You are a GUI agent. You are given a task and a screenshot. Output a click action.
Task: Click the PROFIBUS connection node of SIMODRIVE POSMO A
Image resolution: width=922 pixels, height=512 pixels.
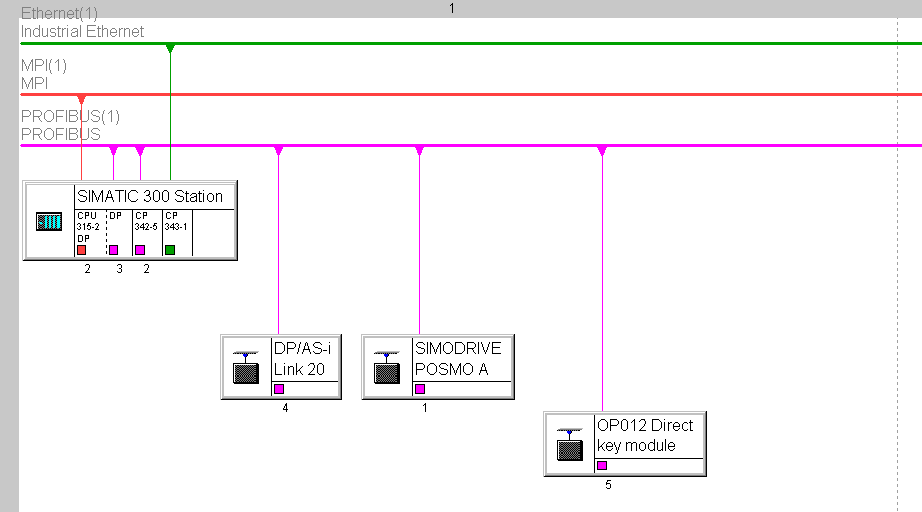click(419, 151)
